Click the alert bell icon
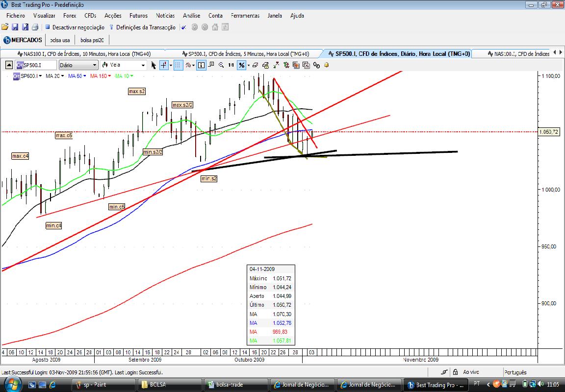The width and height of the screenshot is (565, 392). coord(327,65)
